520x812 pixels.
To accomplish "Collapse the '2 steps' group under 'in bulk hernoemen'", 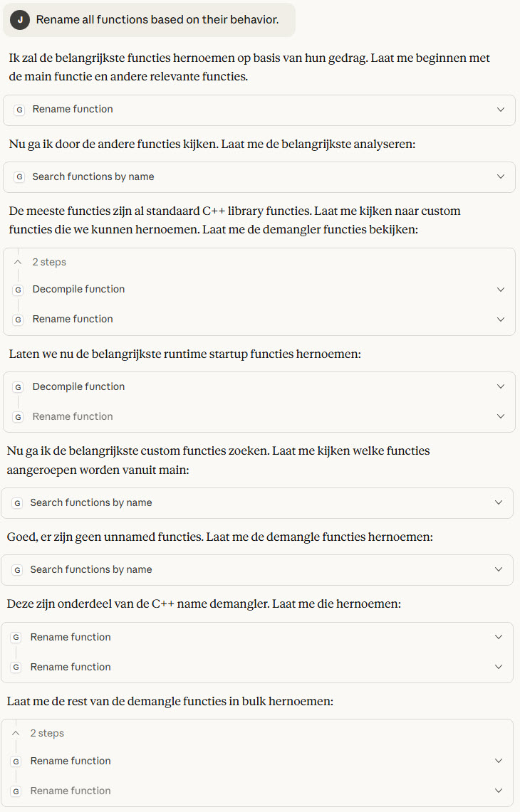I will coord(16,734).
